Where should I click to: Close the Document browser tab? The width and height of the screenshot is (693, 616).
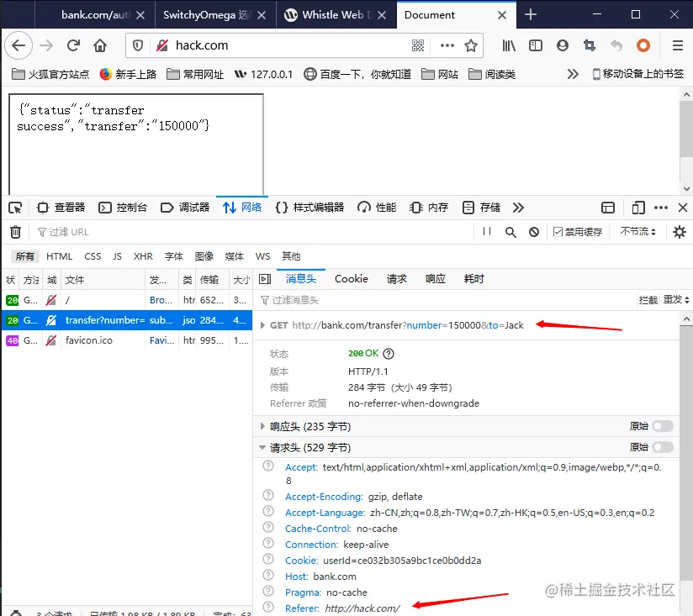point(501,15)
